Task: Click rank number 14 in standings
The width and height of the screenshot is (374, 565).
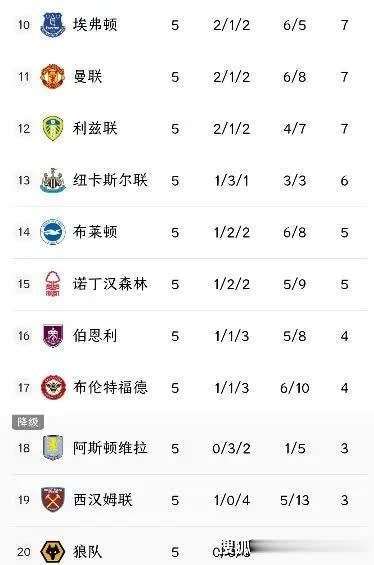Action: click(24, 232)
